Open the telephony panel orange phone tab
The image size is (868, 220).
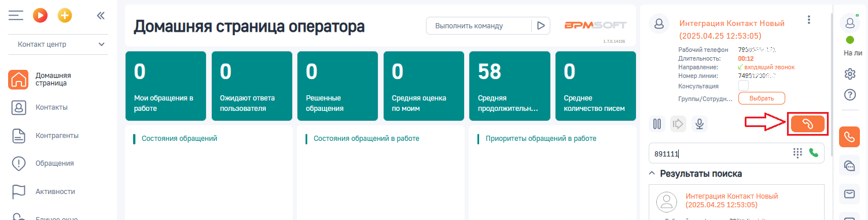[x=850, y=137]
